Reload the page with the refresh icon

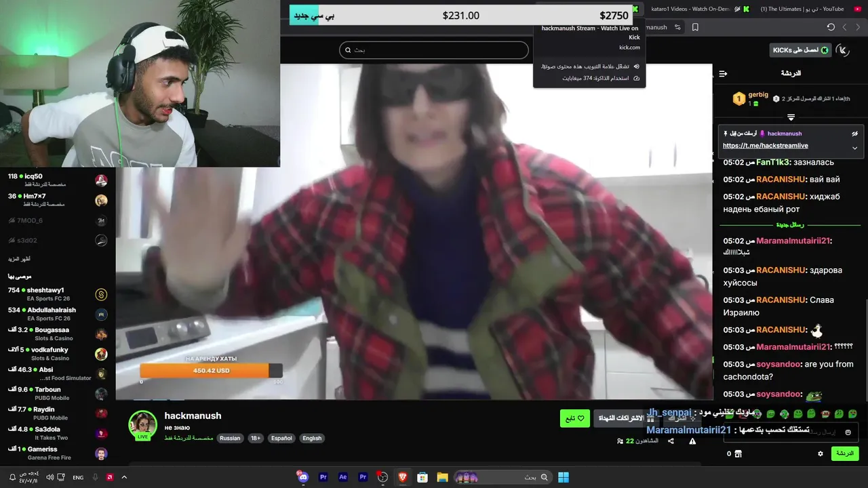831,27
